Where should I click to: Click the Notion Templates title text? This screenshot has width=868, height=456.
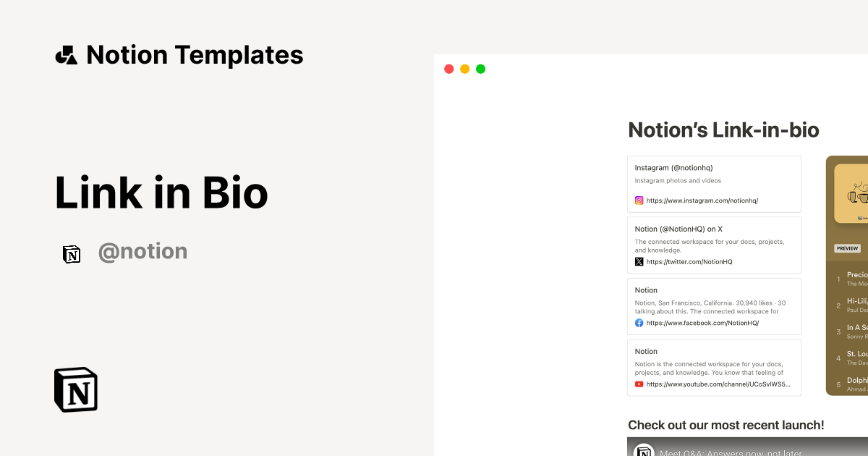[195, 54]
